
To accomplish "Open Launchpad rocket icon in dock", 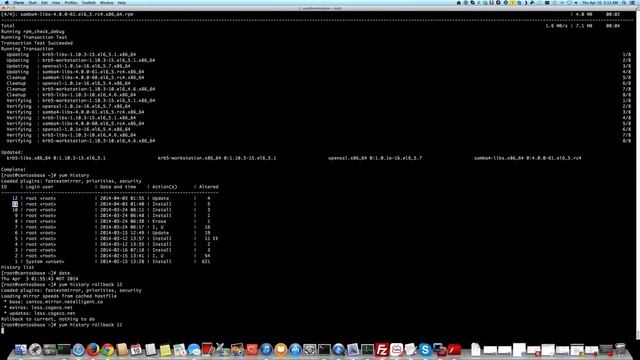I will (35, 350).
